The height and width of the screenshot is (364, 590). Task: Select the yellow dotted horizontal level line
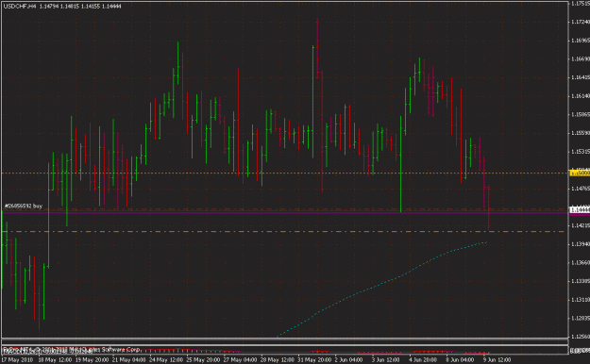(284, 173)
